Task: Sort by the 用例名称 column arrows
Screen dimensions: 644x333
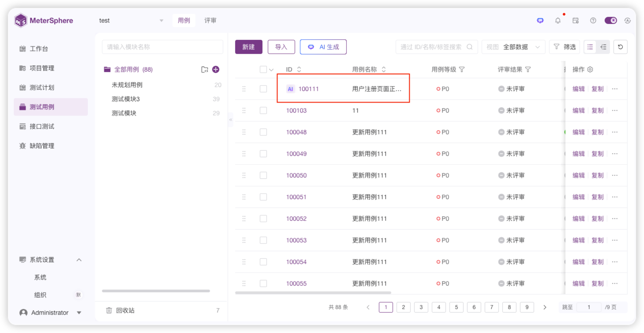Action: (x=384, y=69)
